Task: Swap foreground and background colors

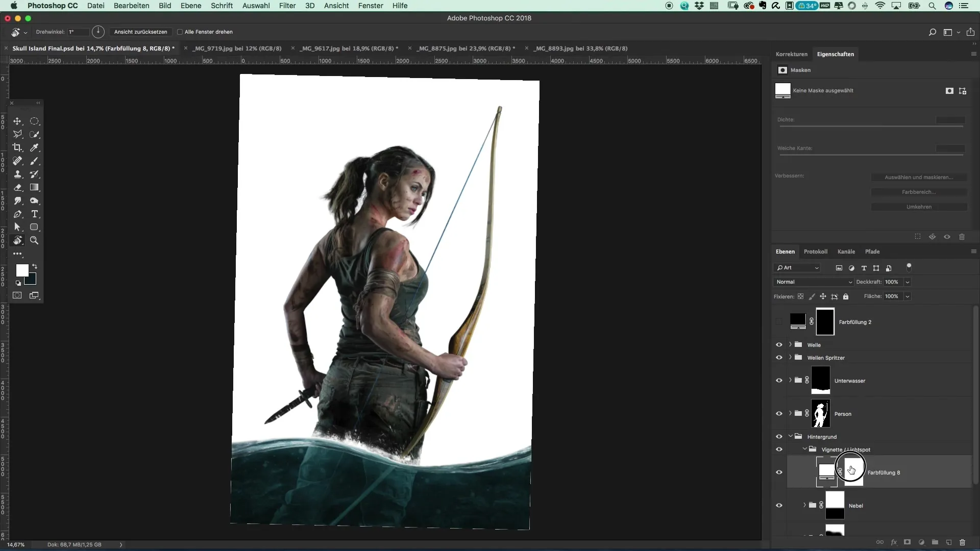Action: point(35,266)
